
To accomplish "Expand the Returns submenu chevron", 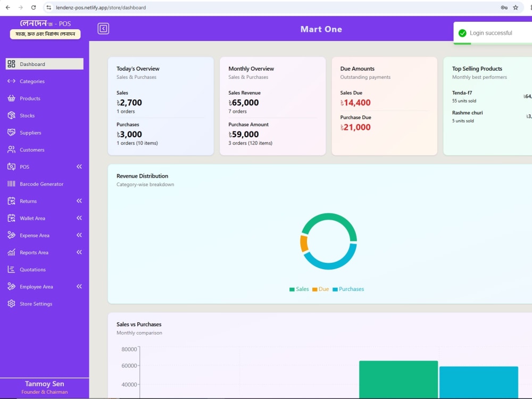I will click(x=79, y=201).
